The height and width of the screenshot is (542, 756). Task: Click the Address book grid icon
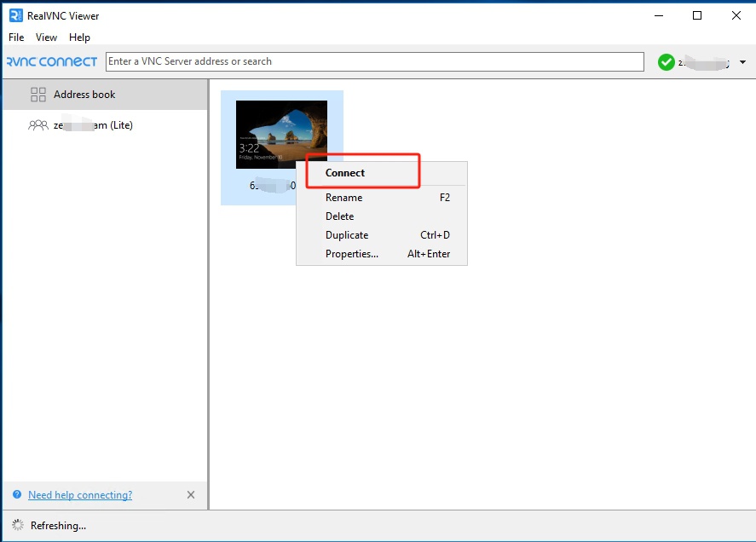point(38,94)
